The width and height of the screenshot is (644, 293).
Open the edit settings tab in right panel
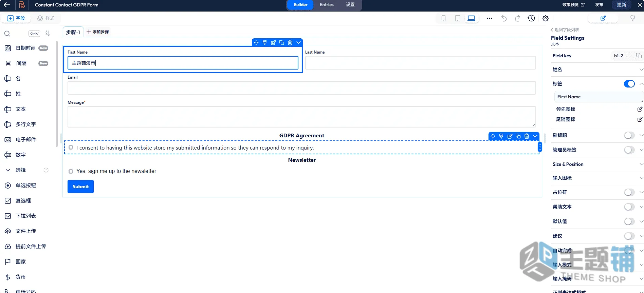[x=603, y=18]
